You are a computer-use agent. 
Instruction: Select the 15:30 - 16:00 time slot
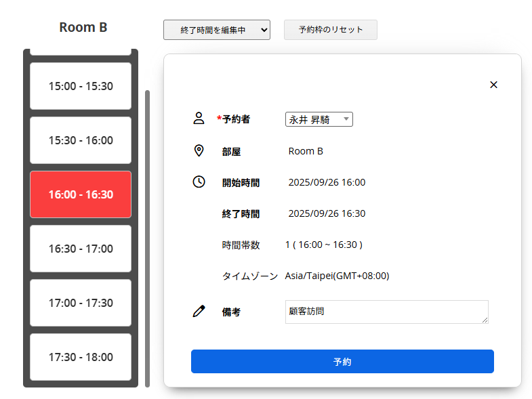81,140
